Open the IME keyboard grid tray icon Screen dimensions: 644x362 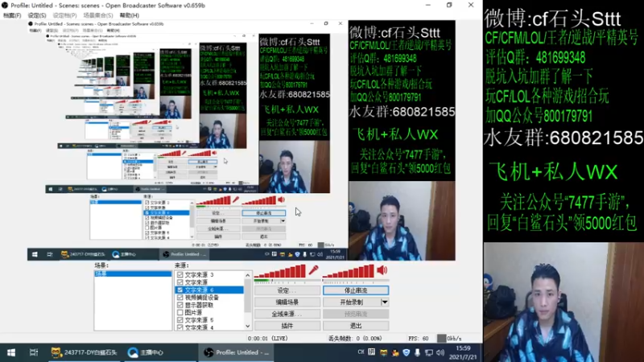372,352
